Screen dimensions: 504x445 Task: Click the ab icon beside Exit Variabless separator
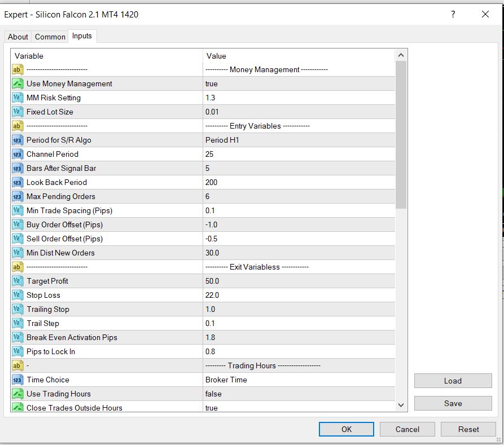tap(16, 267)
